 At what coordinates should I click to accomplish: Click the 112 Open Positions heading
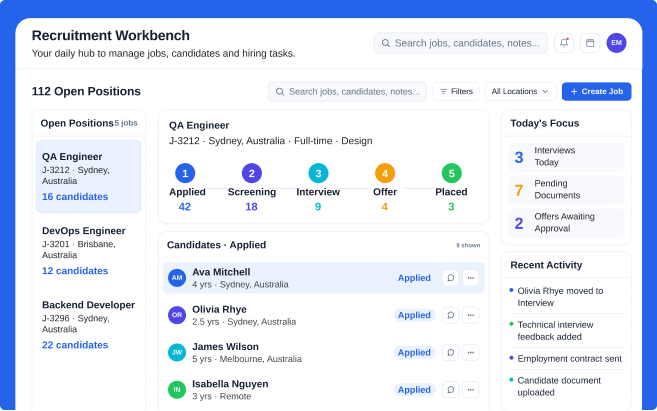[x=86, y=91]
